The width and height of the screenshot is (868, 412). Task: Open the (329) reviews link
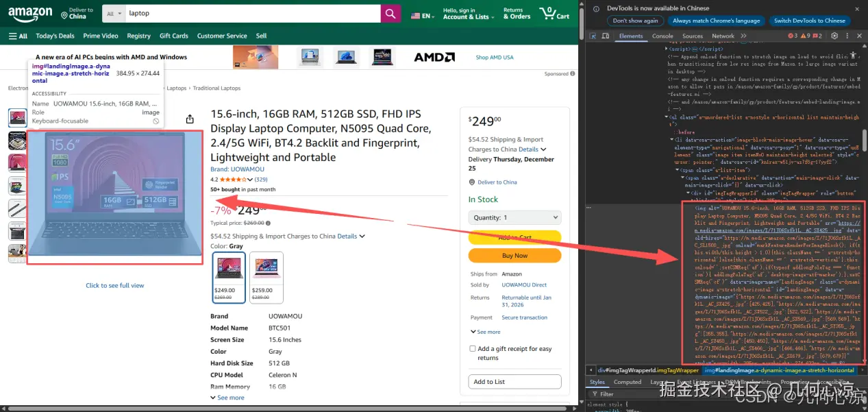tap(261, 180)
